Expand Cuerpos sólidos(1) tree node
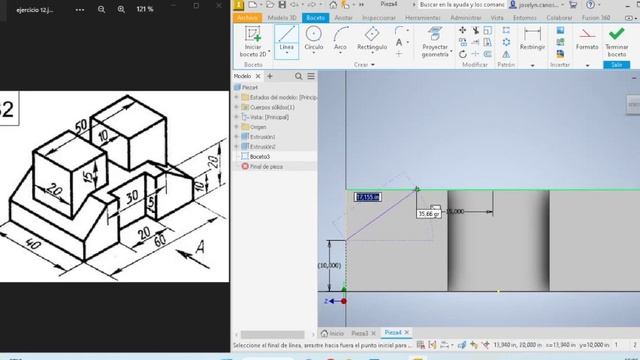640x360 pixels. point(236,107)
